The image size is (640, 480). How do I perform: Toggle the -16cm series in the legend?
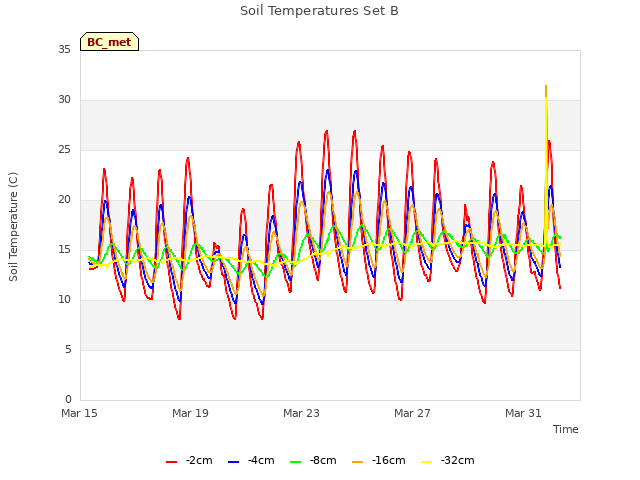[x=379, y=461]
